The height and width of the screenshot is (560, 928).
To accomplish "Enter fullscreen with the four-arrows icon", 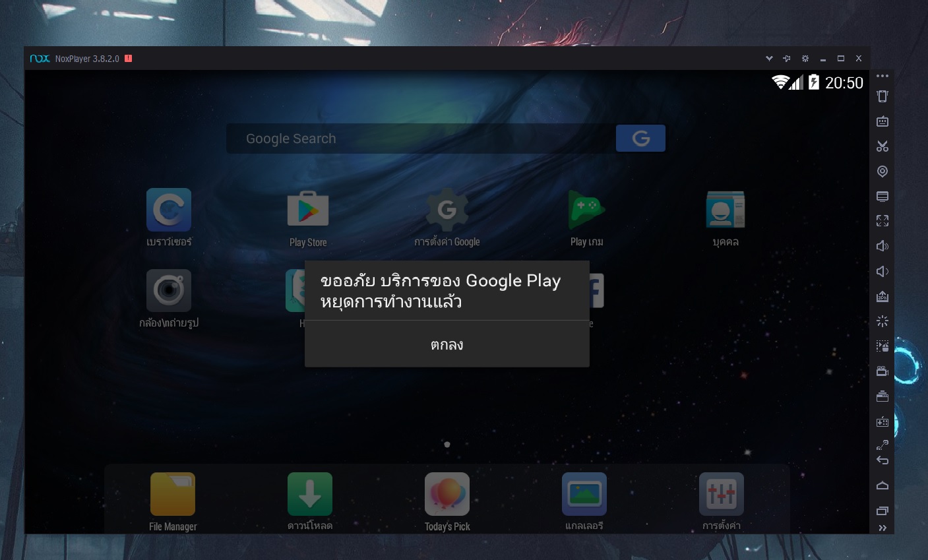I will [882, 221].
